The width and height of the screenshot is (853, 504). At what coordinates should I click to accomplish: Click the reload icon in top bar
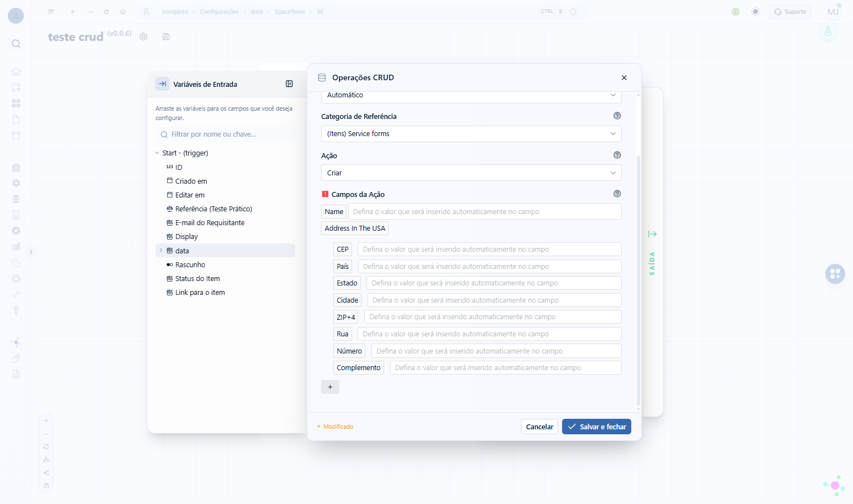click(106, 12)
